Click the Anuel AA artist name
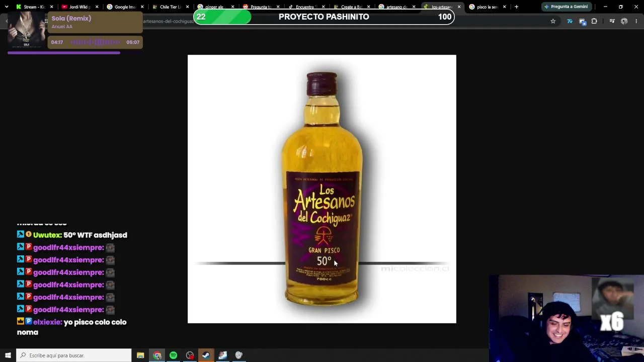This screenshot has height=362, width=644. pyautogui.click(x=62, y=27)
